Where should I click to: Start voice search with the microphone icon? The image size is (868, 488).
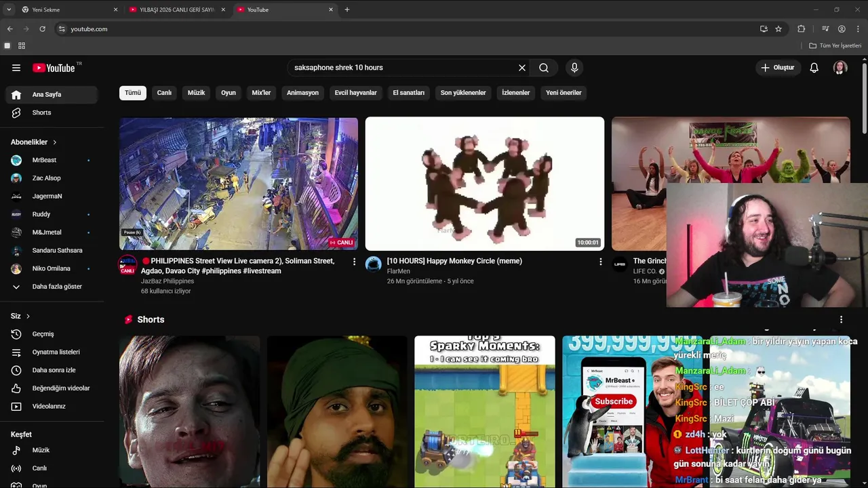(x=574, y=68)
